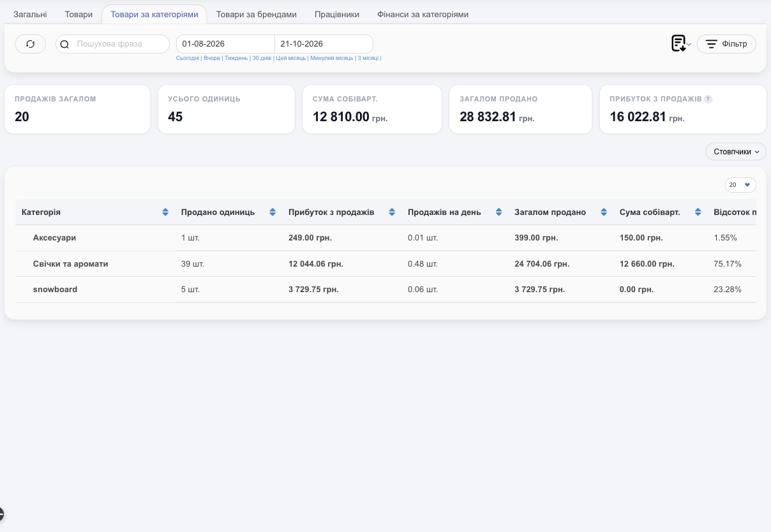This screenshot has width=771, height=532.
Task: Click the Усього одиниць summary card
Action: pos(227,109)
